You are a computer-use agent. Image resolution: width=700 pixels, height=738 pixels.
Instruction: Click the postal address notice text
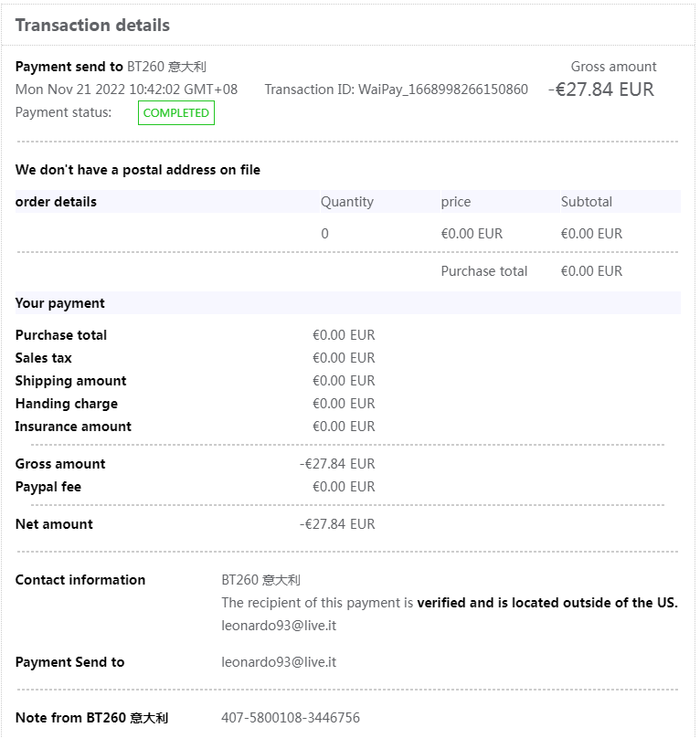(138, 170)
